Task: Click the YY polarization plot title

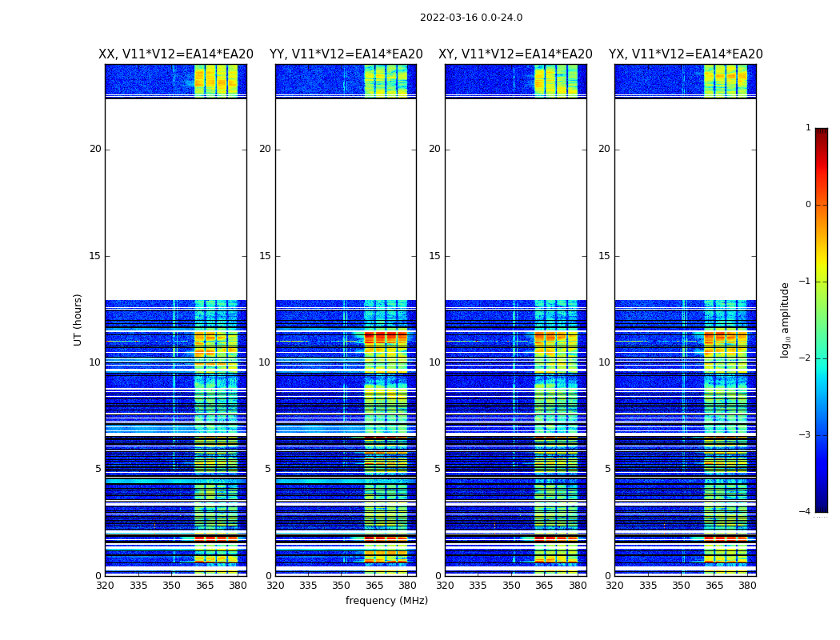Action: pyautogui.click(x=346, y=54)
